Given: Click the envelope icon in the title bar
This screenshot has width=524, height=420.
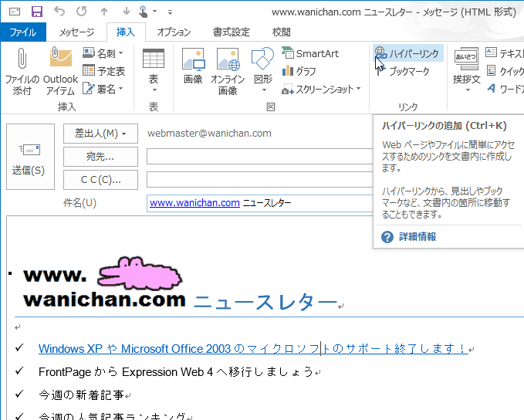Looking at the screenshot, I should [15, 12].
